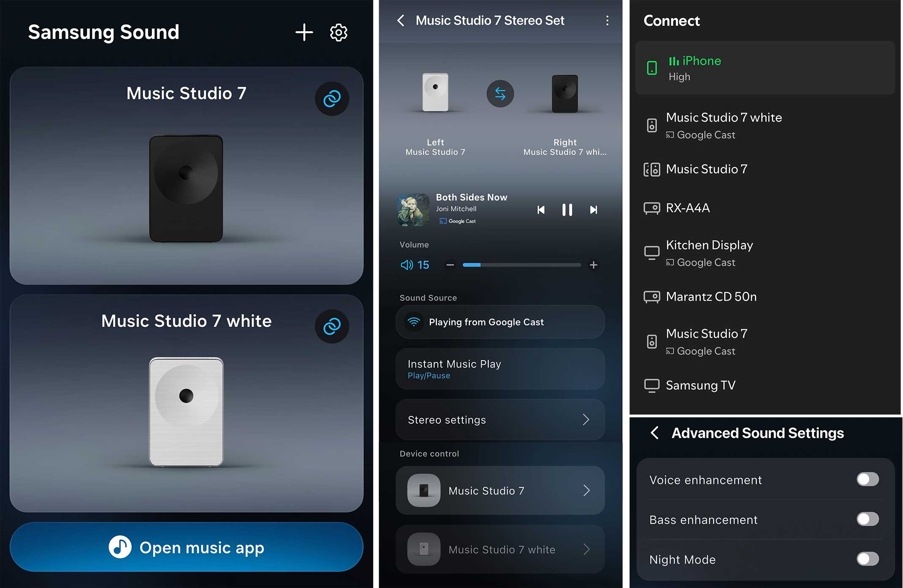Toggle Bass enhancement switch
Viewport: 903px width, 588px height.
coord(868,519)
